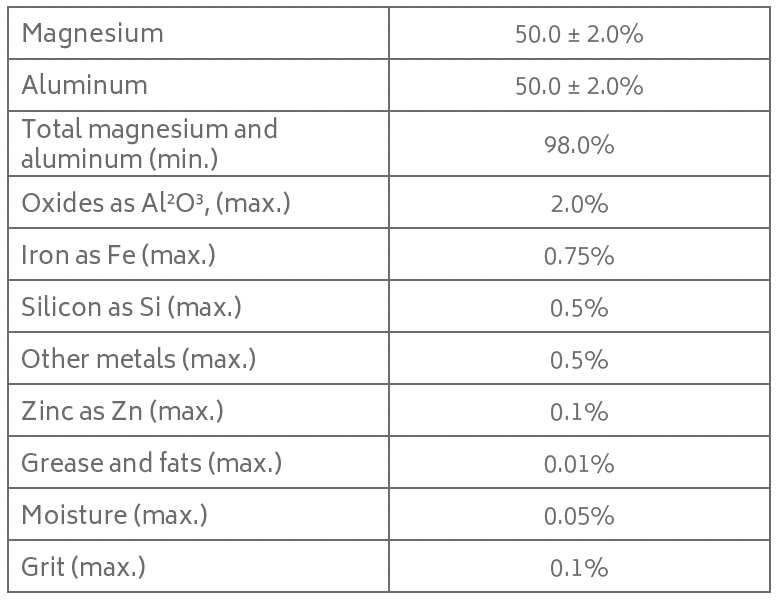Select the Magnesium 50.0 ± 2.0% value cell

tap(578, 34)
